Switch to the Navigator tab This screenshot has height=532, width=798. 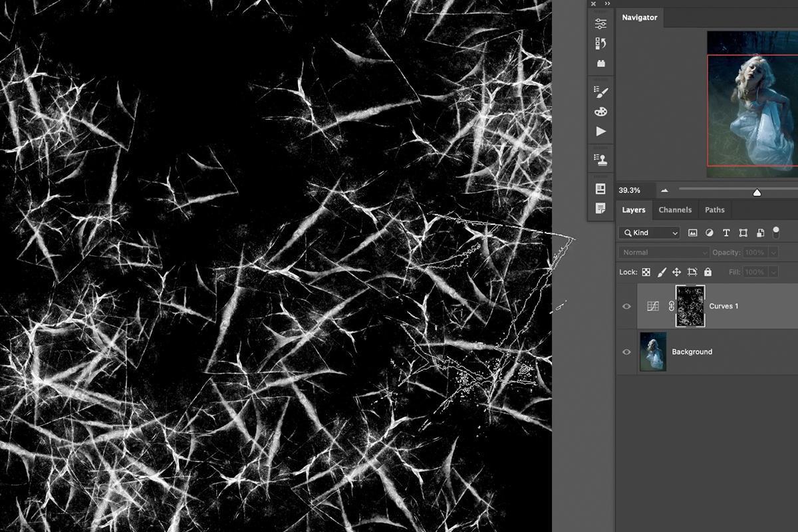tap(639, 17)
